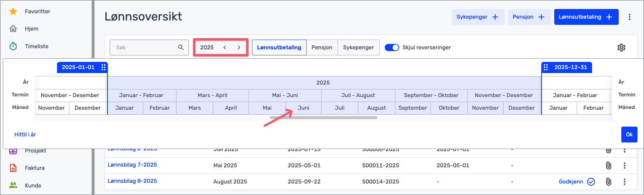Screen dimensions: 644x195
Task: Click the Hittil i år link
Action: coord(25,135)
